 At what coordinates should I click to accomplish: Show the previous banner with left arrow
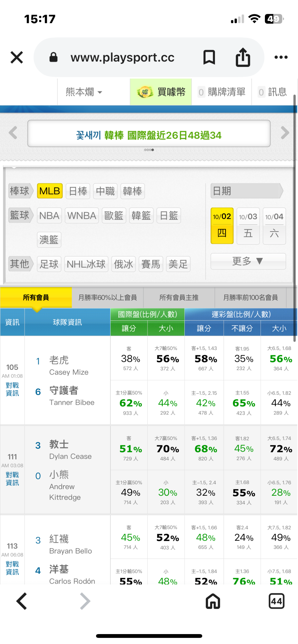coord(13,133)
